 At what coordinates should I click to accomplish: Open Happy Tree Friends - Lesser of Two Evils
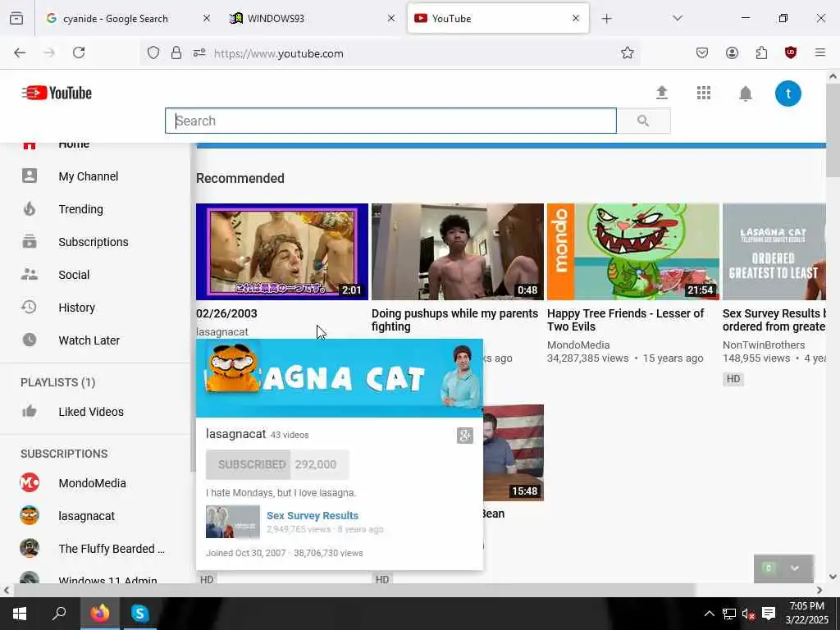pos(625,320)
